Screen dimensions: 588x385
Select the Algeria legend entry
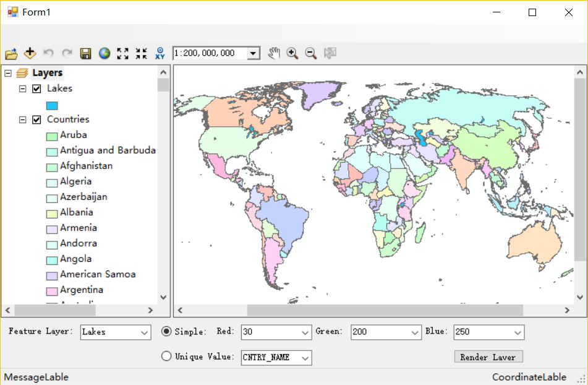(x=76, y=181)
